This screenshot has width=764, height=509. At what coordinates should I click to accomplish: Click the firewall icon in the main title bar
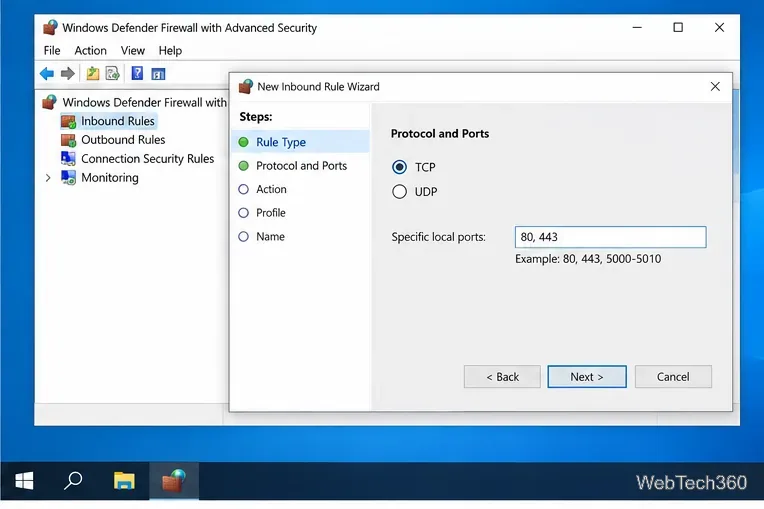click(x=50, y=27)
